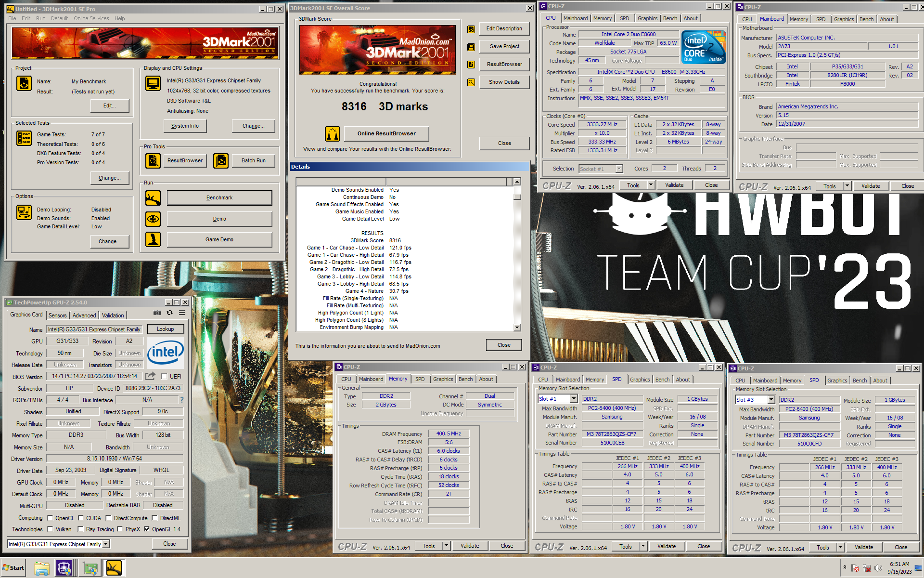The image size is (924, 578).
Task: Toggle the UEFI checkbox in GPU-Z
Action: click(x=164, y=376)
